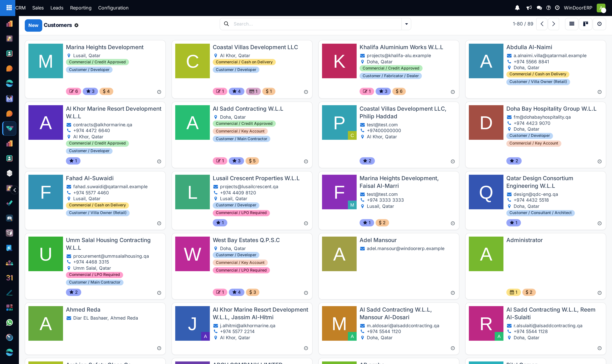612x364 pixels.
Task: Switch to list view
Action: tap(572, 24)
